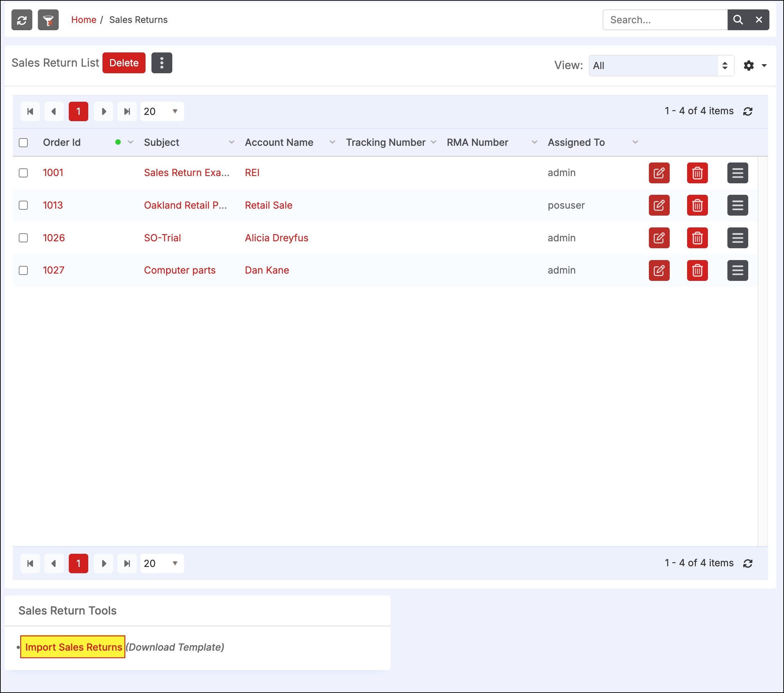784x693 pixels.
Task: Open the View dropdown showing All
Action: coord(661,66)
